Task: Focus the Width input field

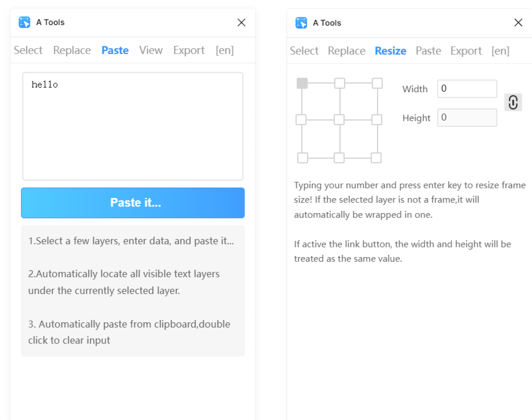Action: click(x=467, y=89)
